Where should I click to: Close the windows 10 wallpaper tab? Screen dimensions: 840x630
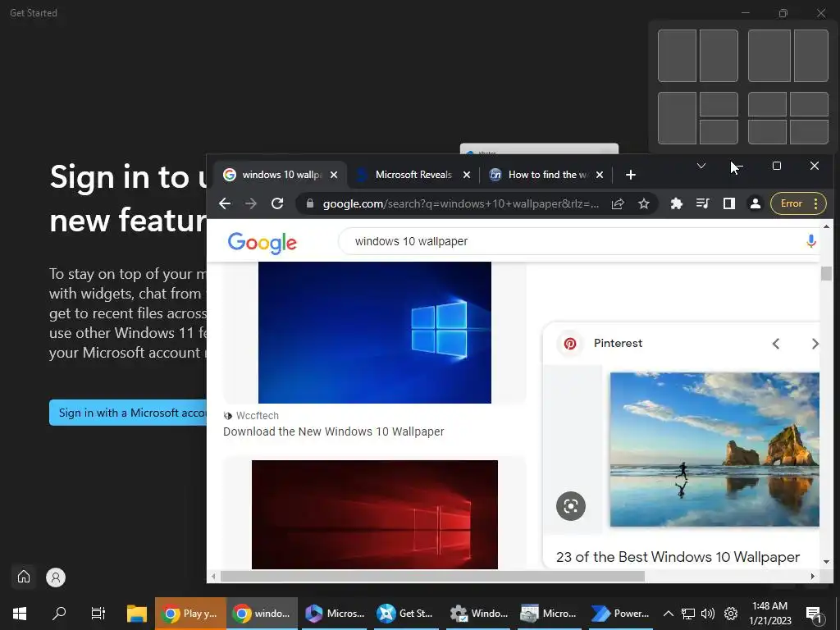(x=334, y=175)
